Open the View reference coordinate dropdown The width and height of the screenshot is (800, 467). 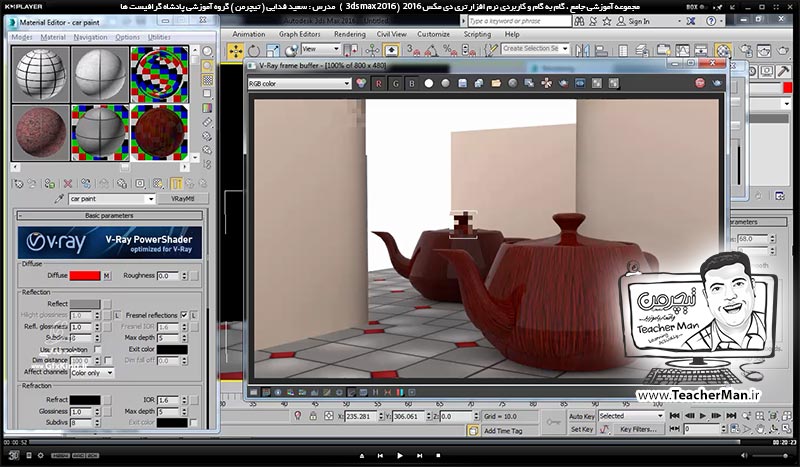[x=321, y=48]
